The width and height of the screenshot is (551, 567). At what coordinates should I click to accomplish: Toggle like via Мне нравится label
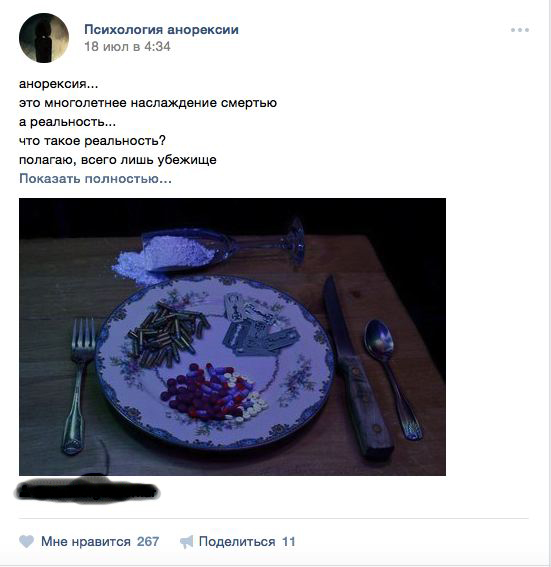[86, 542]
